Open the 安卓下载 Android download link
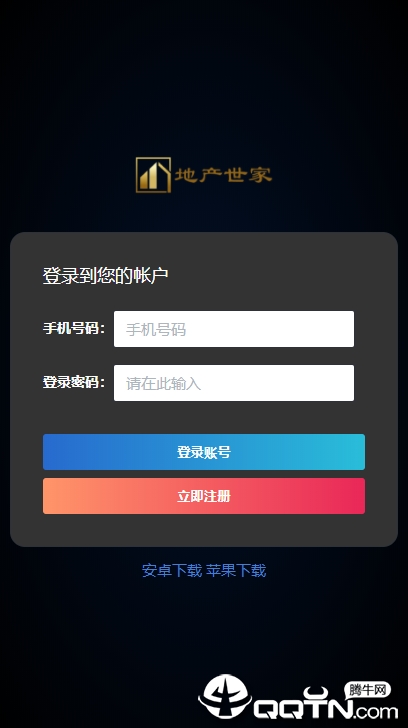The width and height of the screenshot is (408, 728). pos(172,571)
